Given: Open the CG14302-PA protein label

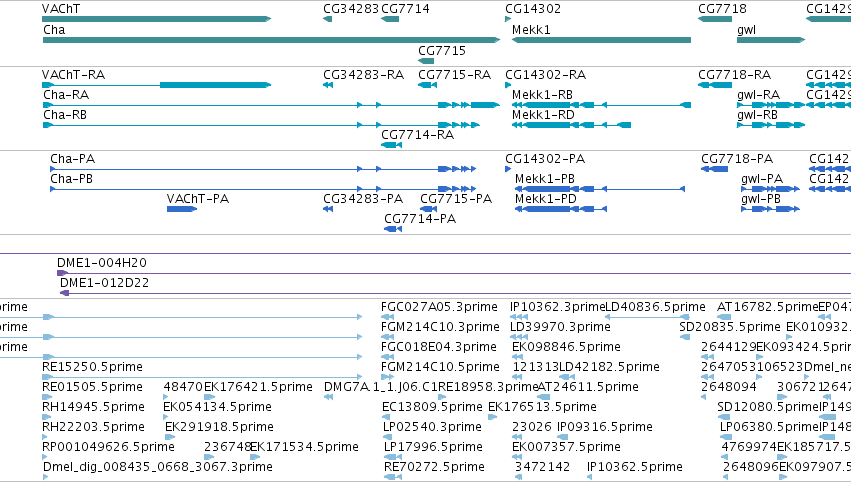Looking at the screenshot, I should click(545, 158).
